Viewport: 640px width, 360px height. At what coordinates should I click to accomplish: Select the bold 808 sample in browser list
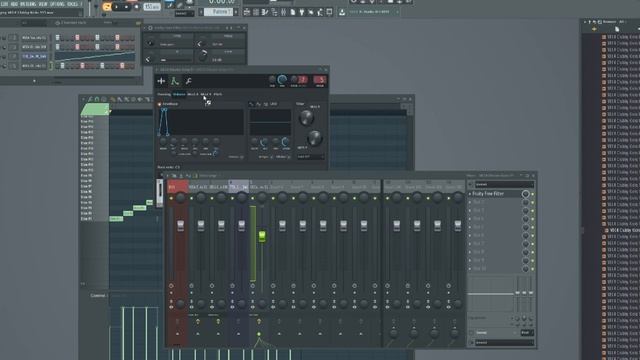click(x=623, y=230)
